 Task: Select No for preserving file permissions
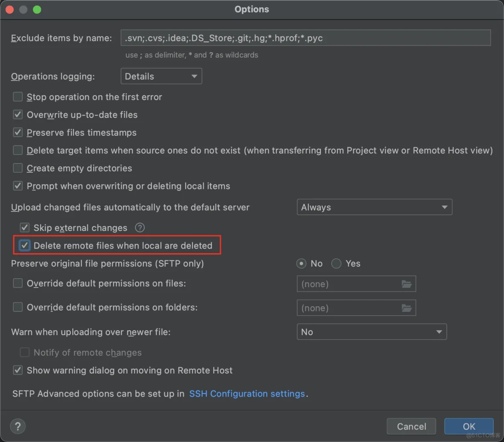[x=301, y=264]
